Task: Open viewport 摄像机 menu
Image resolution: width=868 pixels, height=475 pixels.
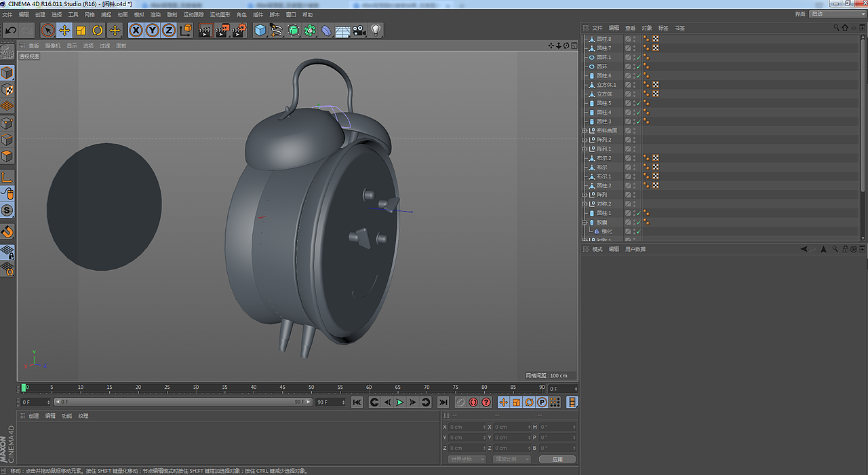Action: (53, 46)
